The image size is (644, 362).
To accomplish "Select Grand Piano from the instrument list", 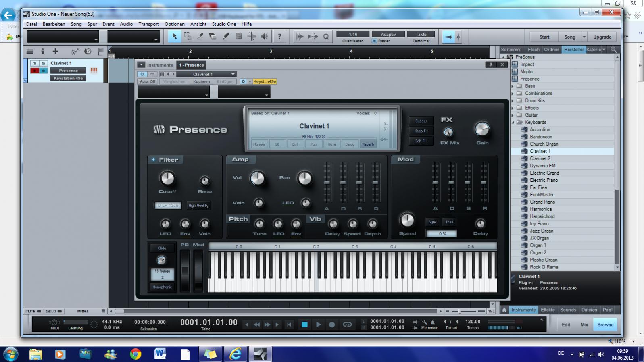I will click(542, 202).
